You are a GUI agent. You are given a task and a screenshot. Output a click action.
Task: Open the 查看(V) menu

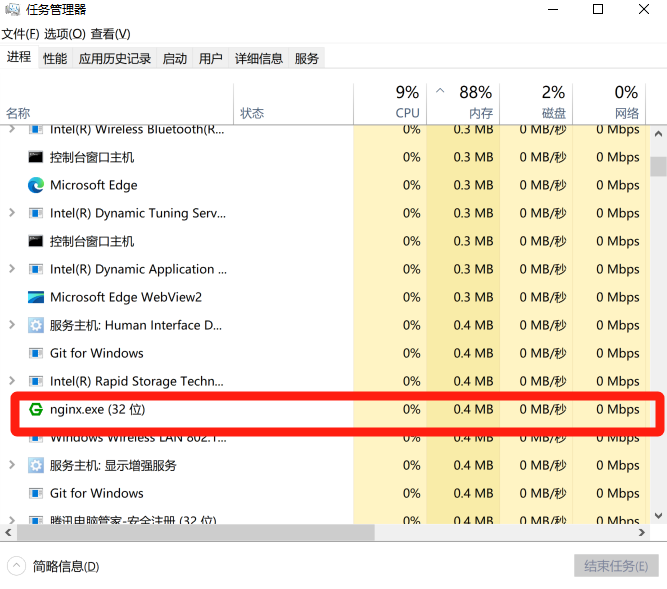111,34
